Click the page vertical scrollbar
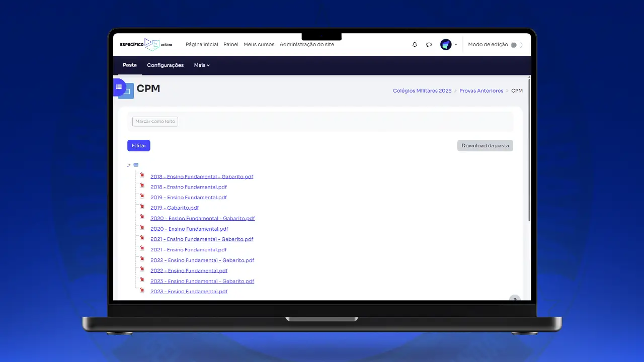The width and height of the screenshot is (644, 362). point(529,151)
